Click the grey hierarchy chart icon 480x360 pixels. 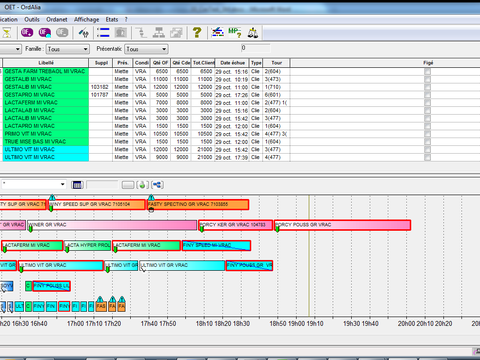coord(159,33)
